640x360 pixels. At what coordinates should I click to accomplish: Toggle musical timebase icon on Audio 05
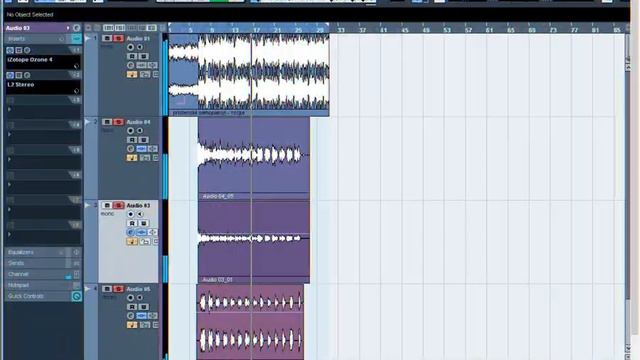[x=132, y=325]
